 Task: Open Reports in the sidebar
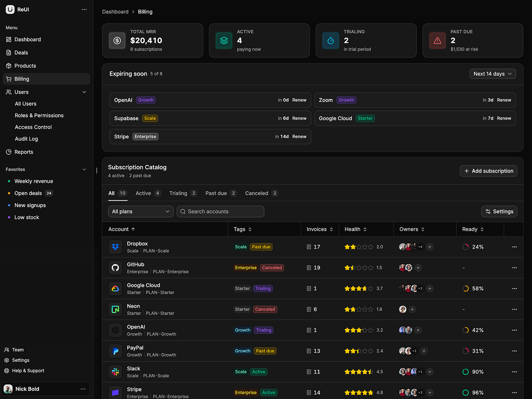pos(46,152)
